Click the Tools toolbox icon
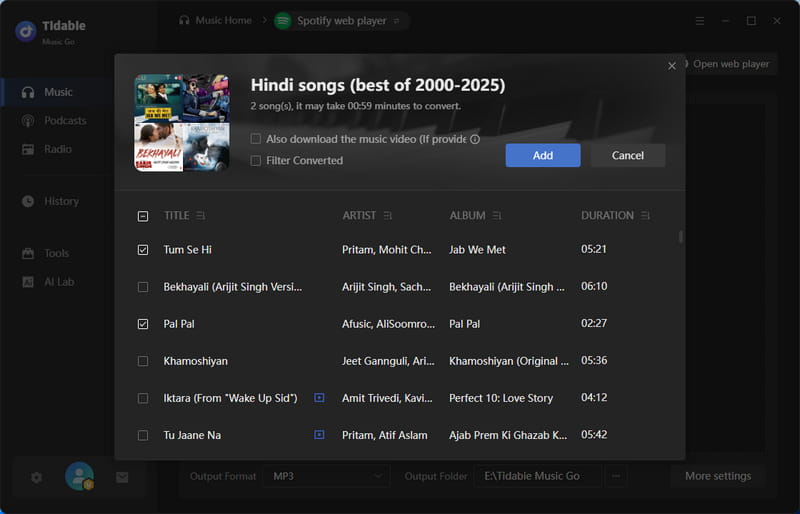 pyautogui.click(x=28, y=253)
